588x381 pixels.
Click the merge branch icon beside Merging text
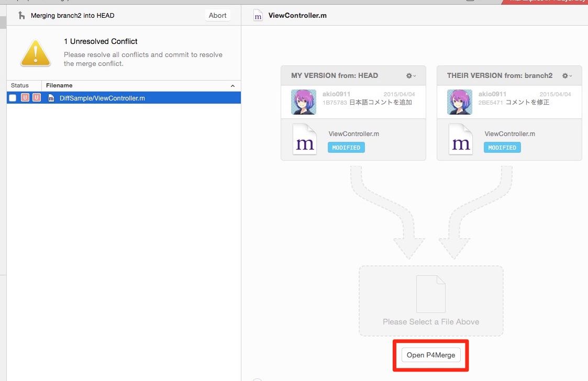point(21,15)
